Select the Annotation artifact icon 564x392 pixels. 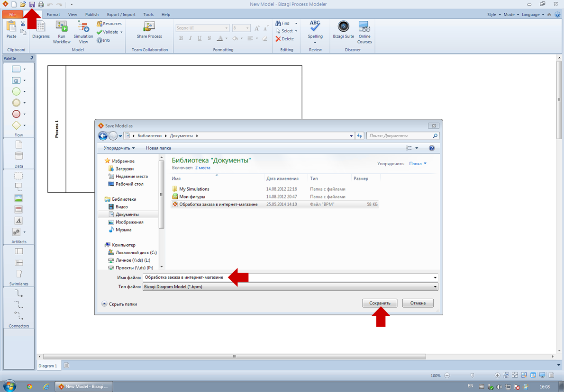click(x=18, y=187)
